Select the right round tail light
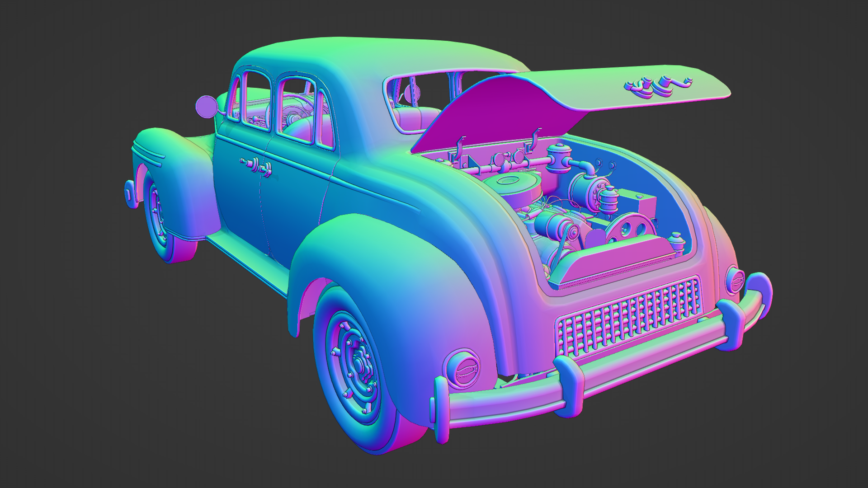 [736, 280]
